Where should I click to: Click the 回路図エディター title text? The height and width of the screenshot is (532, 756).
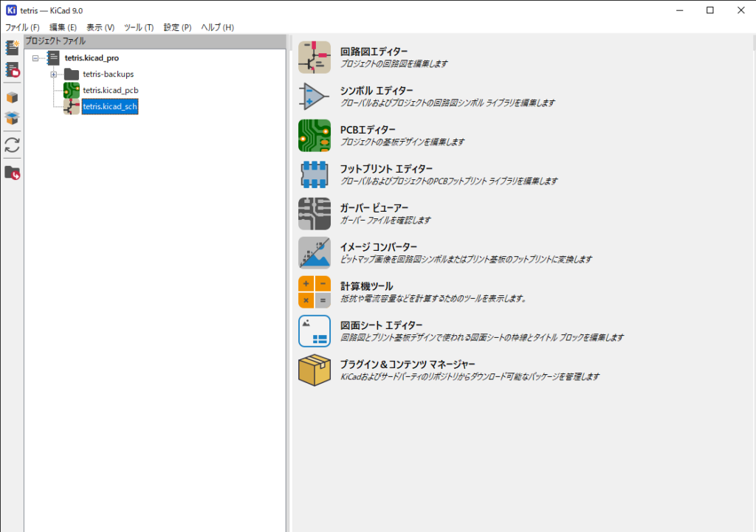tap(374, 52)
